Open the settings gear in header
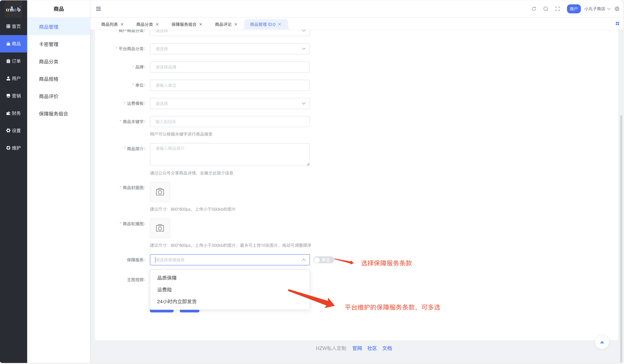 617,9
